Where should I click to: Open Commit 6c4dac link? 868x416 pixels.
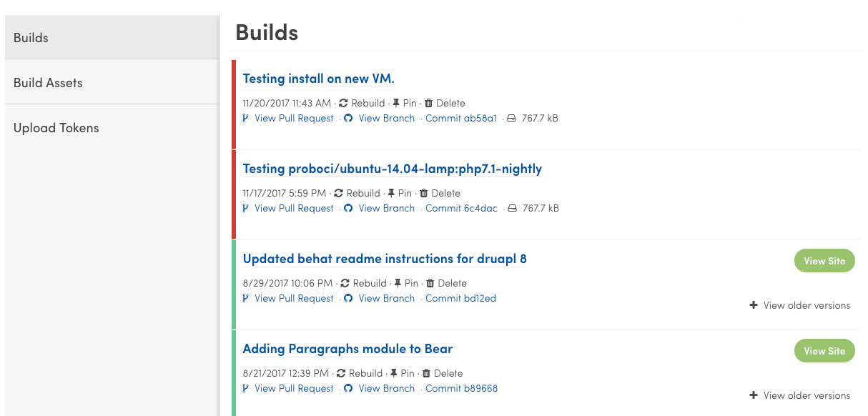pos(461,208)
